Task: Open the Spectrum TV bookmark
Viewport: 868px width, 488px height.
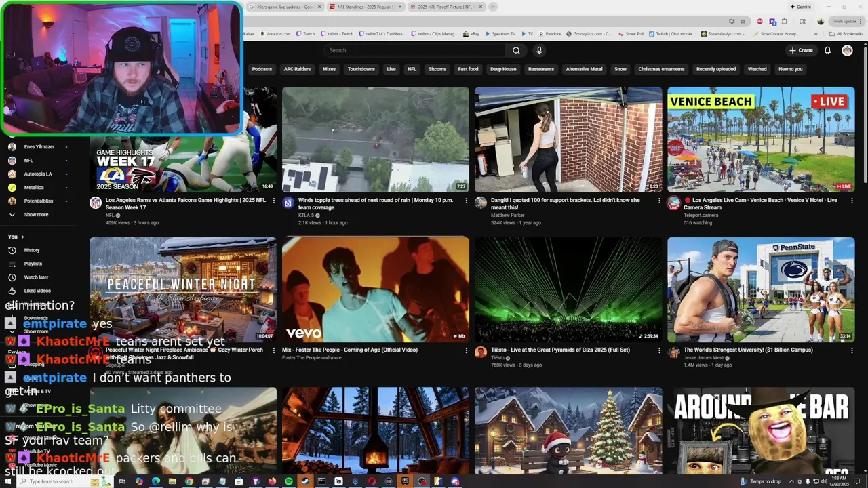Action: (500, 33)
